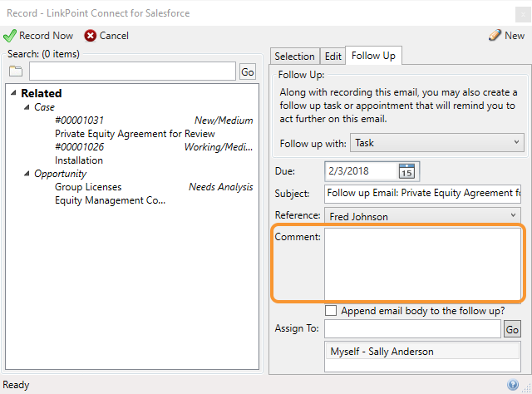Click the green Record Now checkmark icon

(9, 36)
